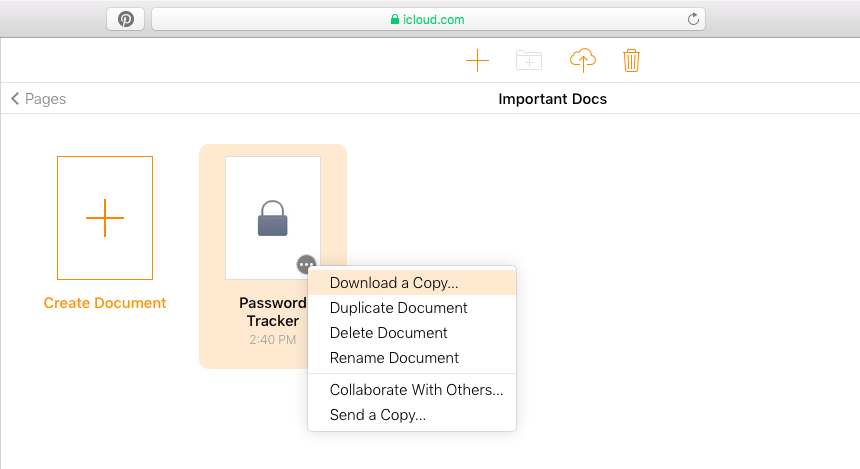This screenshot has height=469, width=860.
Task: Reload the page using the refresh icon
Action: click(693, 19)
